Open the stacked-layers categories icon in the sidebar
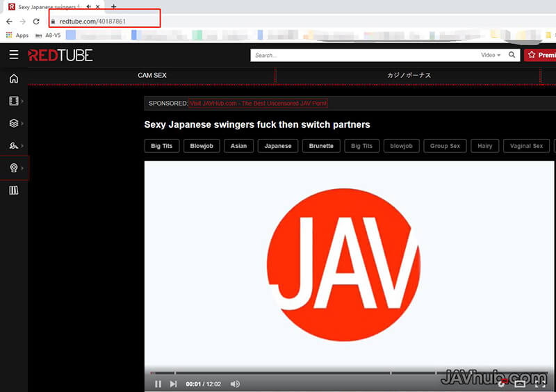556x392 pixels. tap(14, 123)
